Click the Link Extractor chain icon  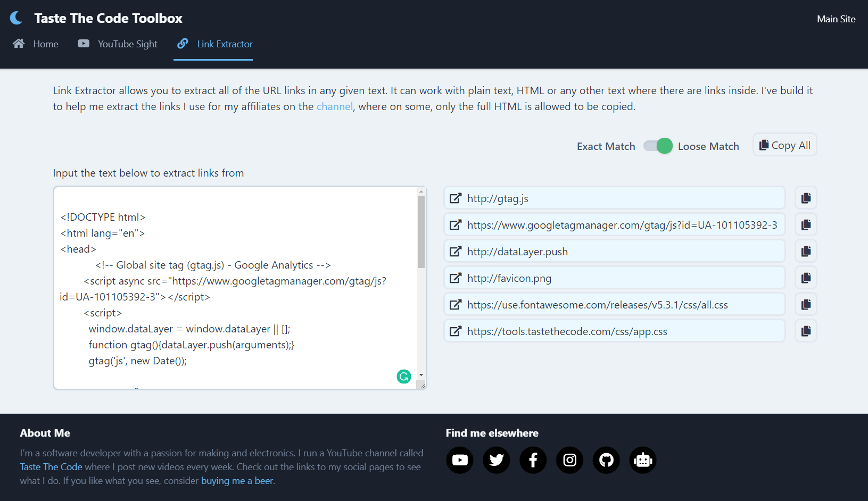[x=183, y=44]
